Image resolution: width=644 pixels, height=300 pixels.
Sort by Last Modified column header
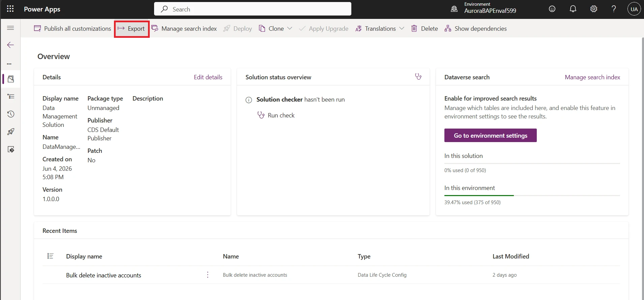[x=510, y=256]
